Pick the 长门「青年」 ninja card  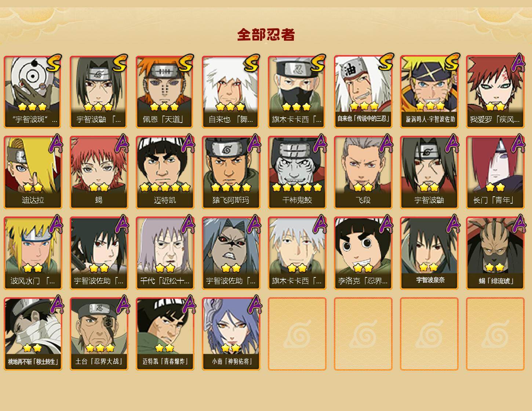pyautogui.click(x=495, y=172)
